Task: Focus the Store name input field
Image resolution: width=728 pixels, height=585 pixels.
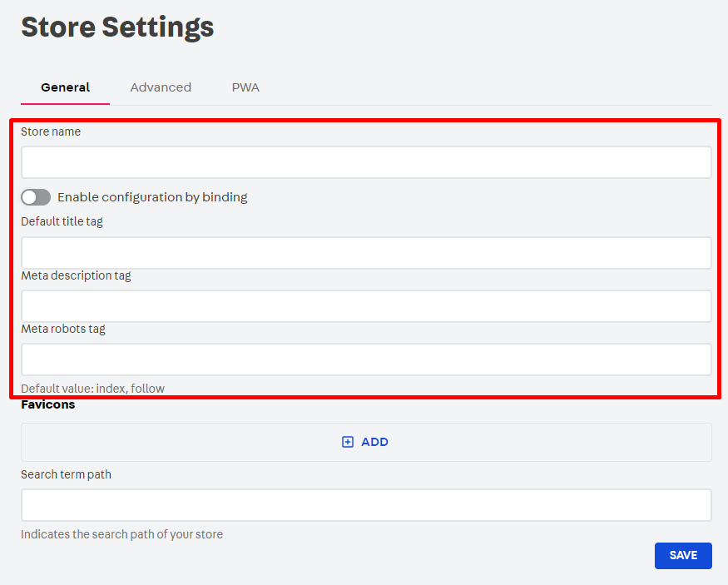Action: pos(366,162)
